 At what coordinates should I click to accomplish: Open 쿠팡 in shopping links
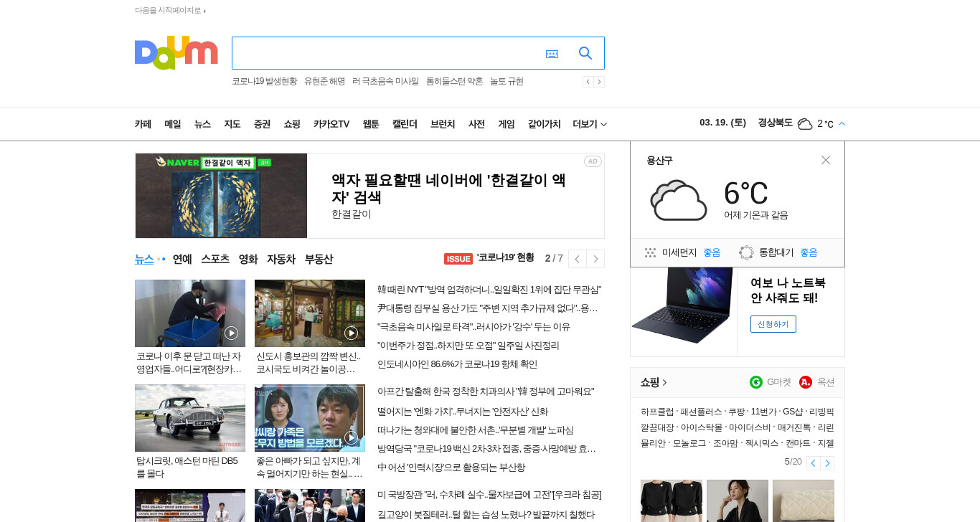[x=736, y=412]
